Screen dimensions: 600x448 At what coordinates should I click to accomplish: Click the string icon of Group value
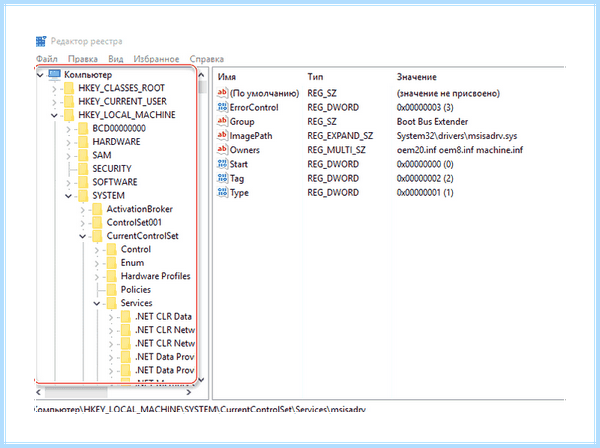(222, 121)
